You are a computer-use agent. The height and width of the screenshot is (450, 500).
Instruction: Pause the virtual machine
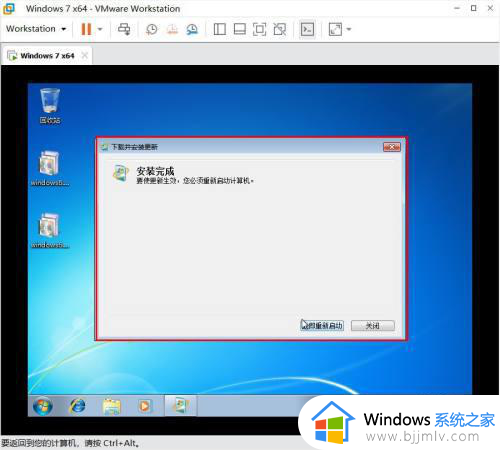click(x=86, y=29)
